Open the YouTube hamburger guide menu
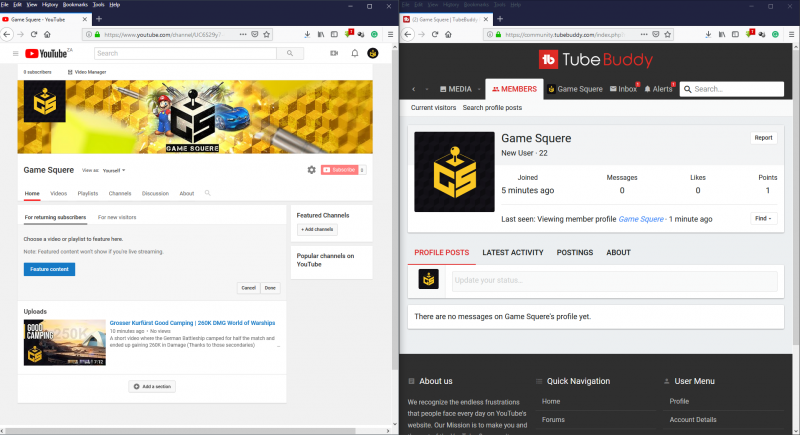Viewport: 800px width, 435px height. pyautogui.click(x=17, y=53)
